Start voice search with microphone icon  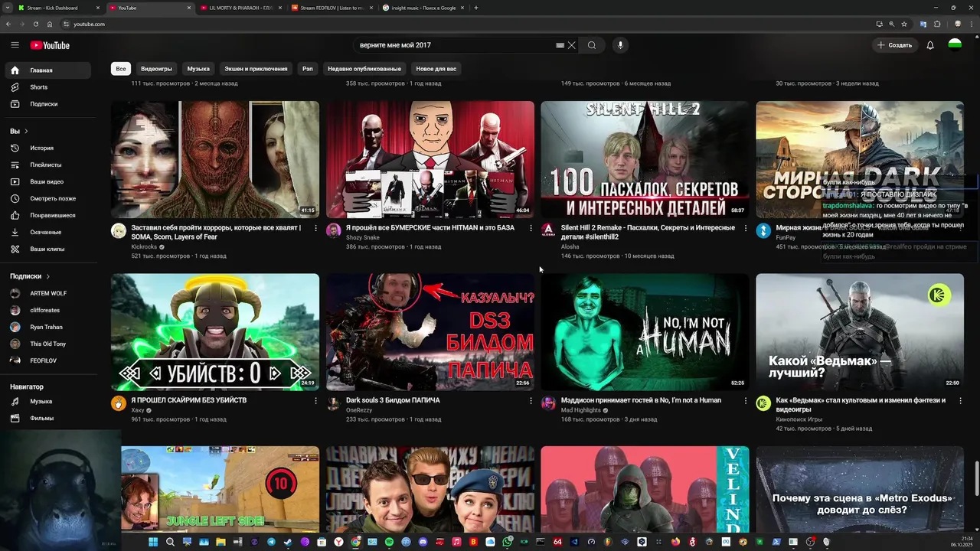[x=620, y=45]
